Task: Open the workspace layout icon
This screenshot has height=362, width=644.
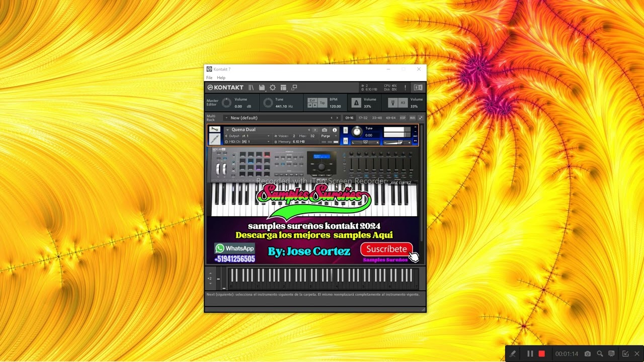Action: click(x=283, y=87)
